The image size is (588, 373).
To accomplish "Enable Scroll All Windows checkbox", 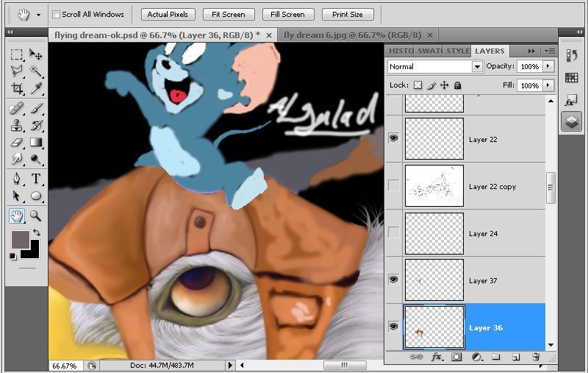I will pos(57,14).
